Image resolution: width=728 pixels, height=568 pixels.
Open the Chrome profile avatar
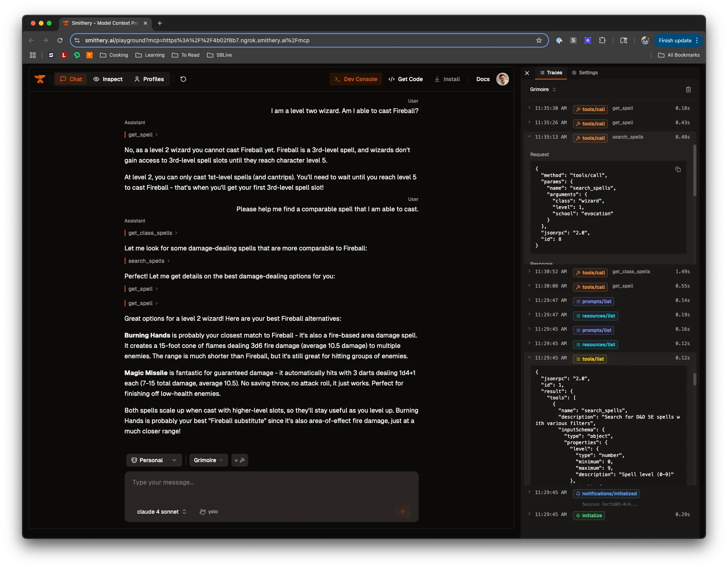pos(645,40)
